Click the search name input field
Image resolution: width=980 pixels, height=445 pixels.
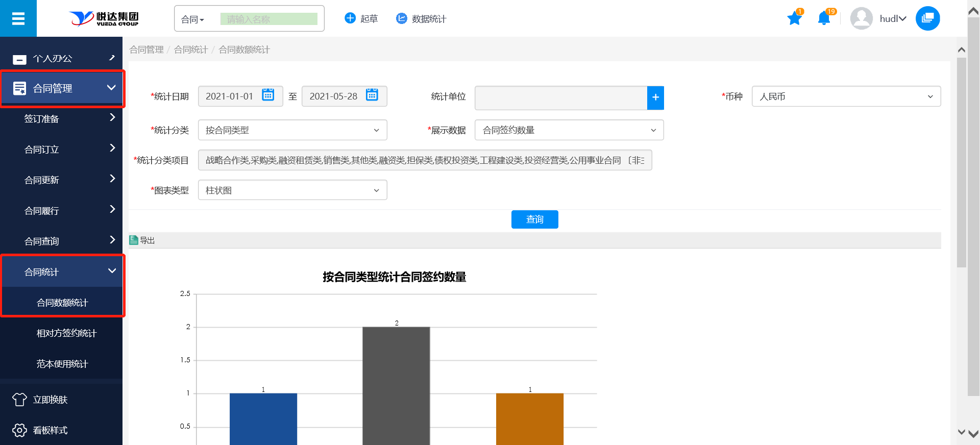268,19
